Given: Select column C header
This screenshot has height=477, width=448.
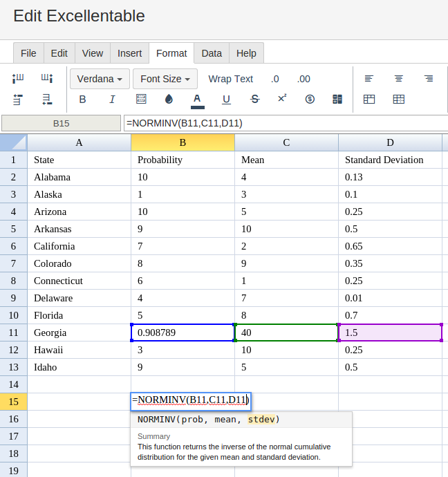Looking at the screenshot, I should (286, 142).
